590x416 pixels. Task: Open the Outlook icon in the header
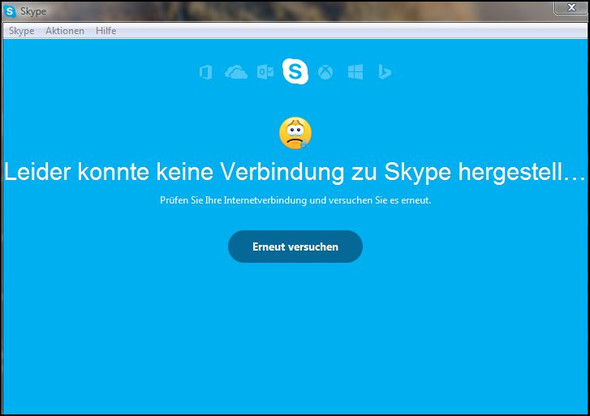(x=265, y=72)
